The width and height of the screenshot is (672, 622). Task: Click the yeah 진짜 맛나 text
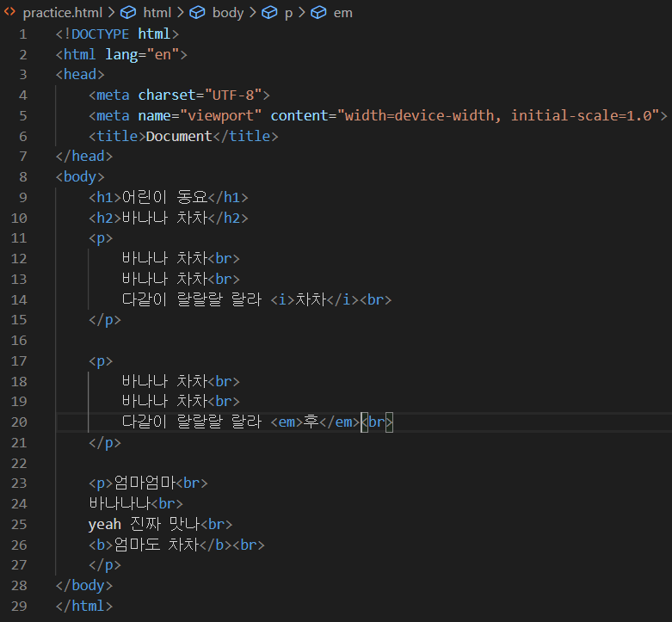(145, 524)
